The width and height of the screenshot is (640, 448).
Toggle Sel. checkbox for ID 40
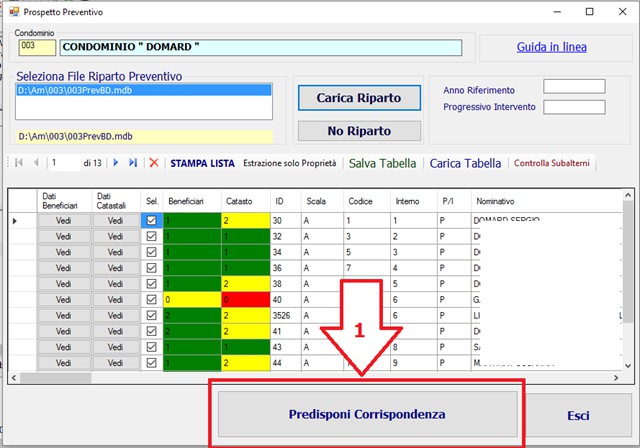[151, 299]
